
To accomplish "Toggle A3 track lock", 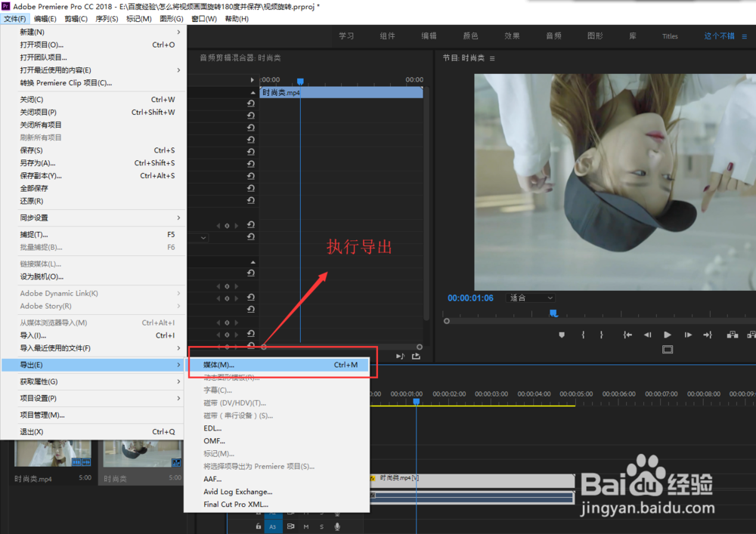I will click(x=259, y=526).
